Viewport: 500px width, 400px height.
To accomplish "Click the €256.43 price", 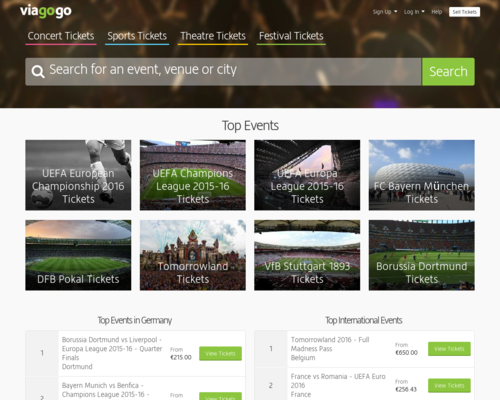I will click(x=406, y=389).
